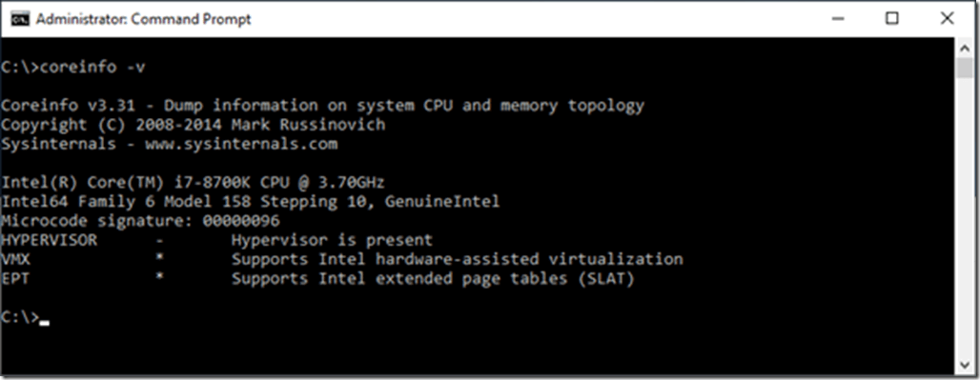Click the 'coreinfo -v' command text
This screenshot has width=980, height=380.
pos(92,67)
